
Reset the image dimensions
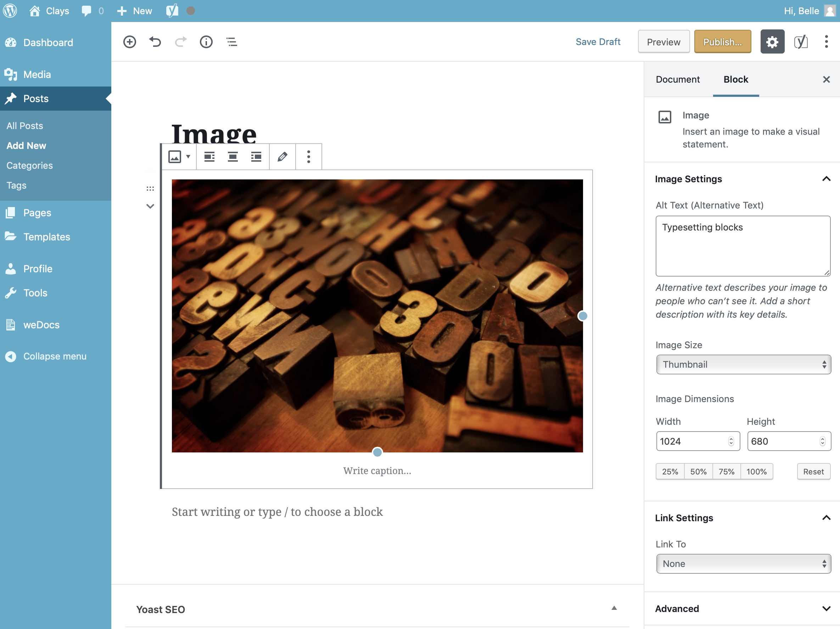pyautogui.click(x=813, y=471)
